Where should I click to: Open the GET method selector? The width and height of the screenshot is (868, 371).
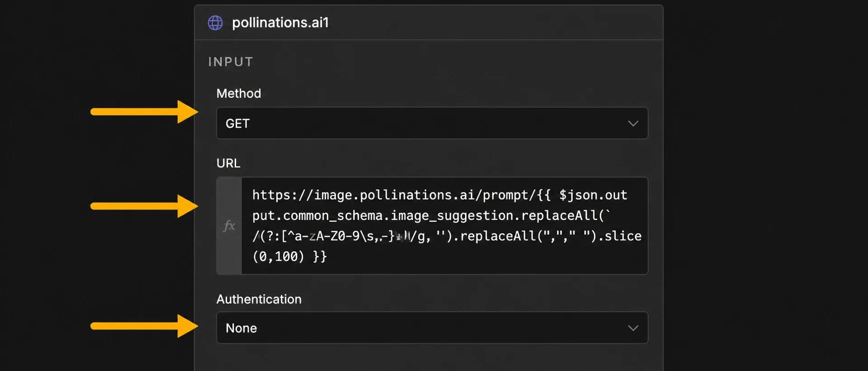pyautogui.click(x=432, y=123)
